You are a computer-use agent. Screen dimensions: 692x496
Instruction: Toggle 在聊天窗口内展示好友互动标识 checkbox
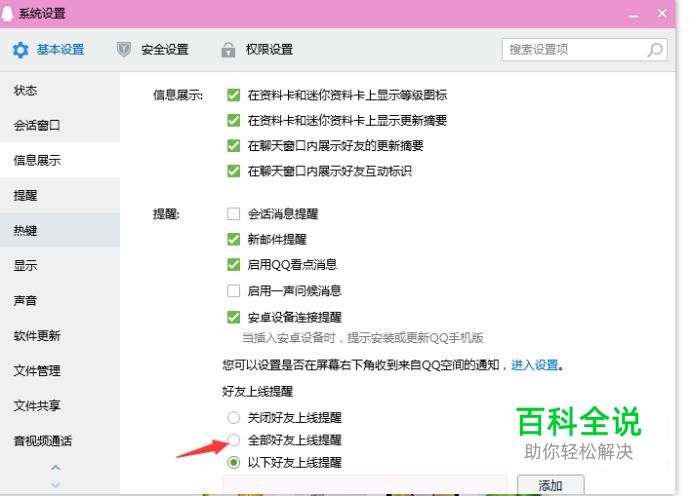[x=233, y=171]
